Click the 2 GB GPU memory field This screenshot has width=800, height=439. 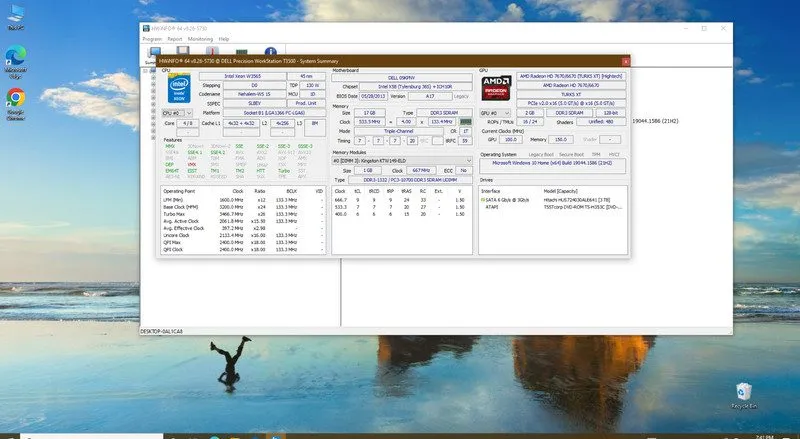tap(530, 113)
